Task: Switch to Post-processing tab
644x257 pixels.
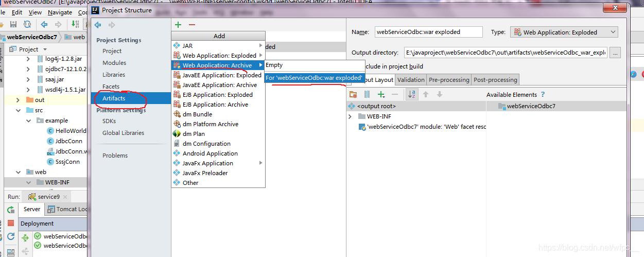Action: (495, 80)
